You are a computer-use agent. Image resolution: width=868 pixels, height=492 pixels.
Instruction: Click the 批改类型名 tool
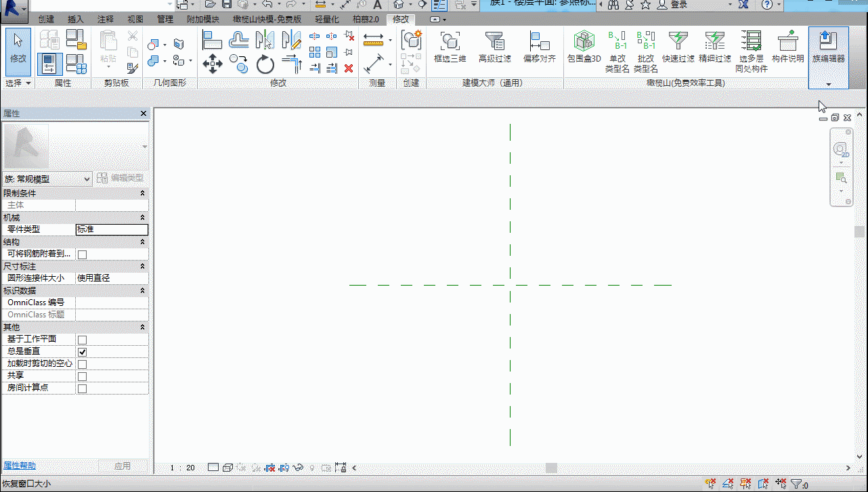646,51
